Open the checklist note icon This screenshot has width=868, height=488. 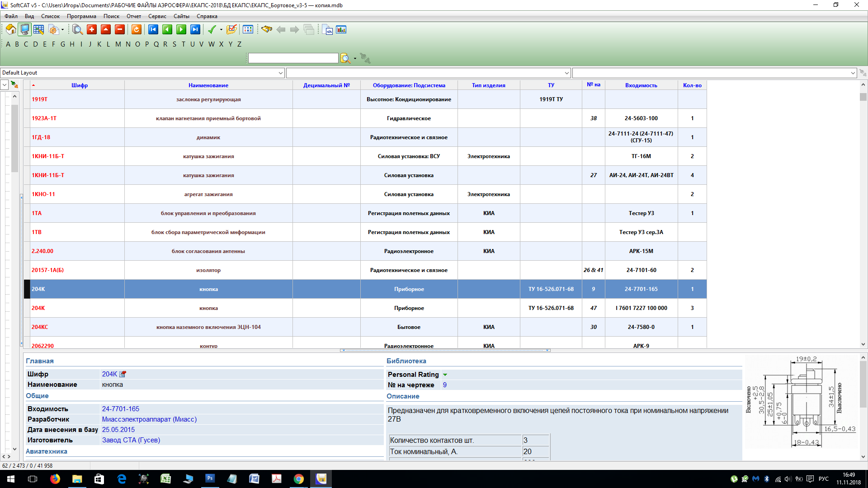[231, 29]
